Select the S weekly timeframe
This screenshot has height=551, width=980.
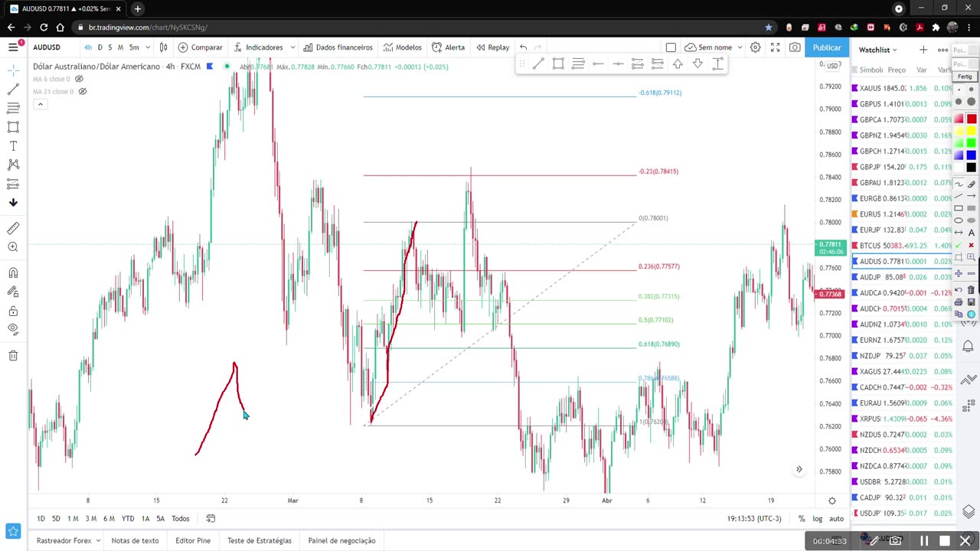[109, 47]
